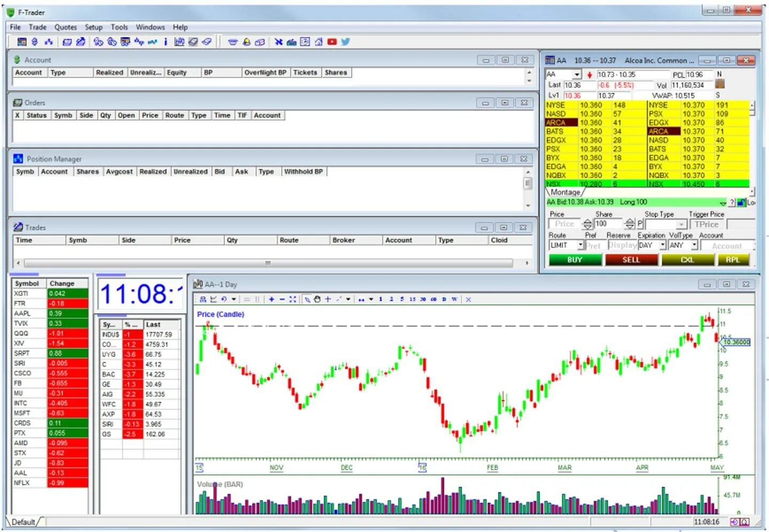769x532 pixels.
Task: Click the Share quantity input field
Action: pyautogui.click(x=609, y=224)
